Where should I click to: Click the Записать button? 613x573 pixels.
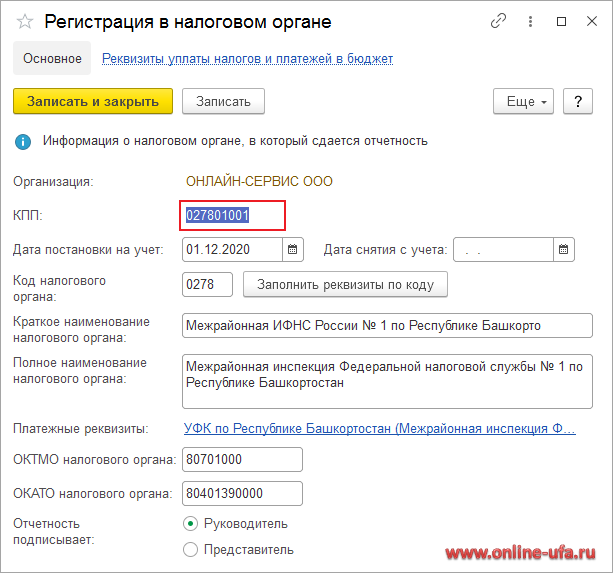(x=223, y=101)
